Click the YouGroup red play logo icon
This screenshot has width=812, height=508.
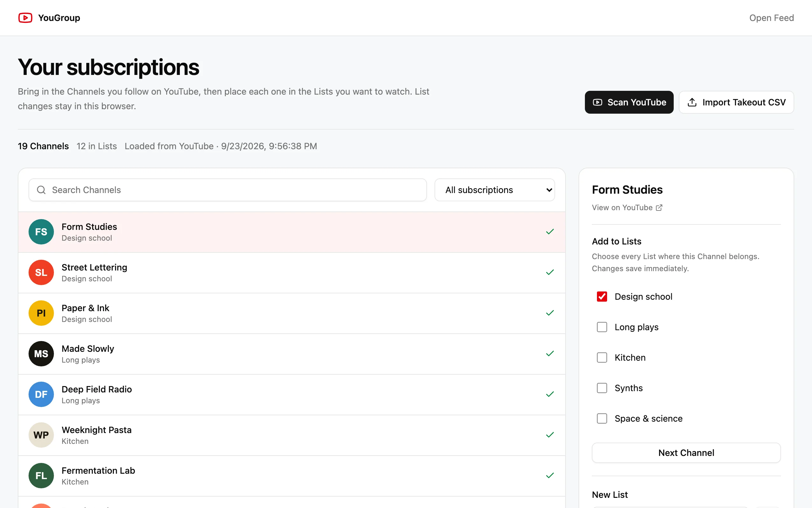pos(25,18)
